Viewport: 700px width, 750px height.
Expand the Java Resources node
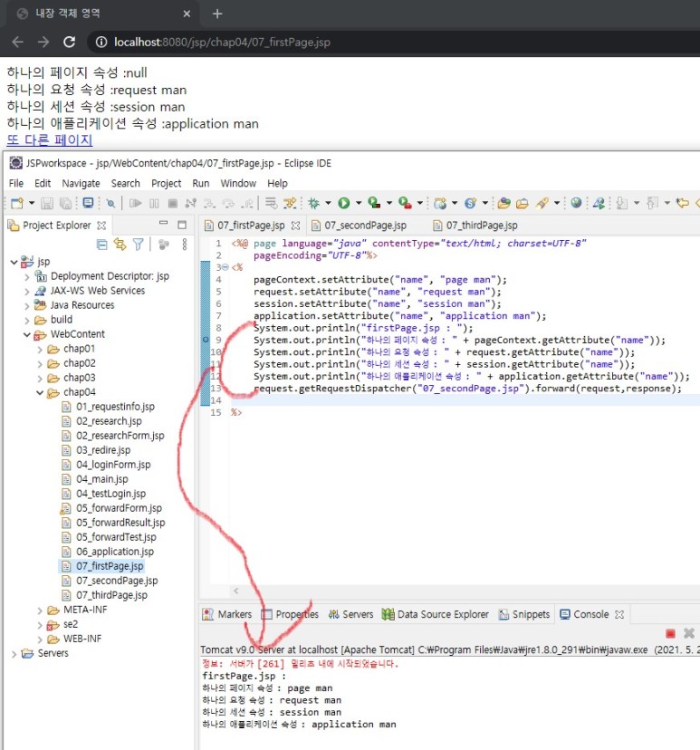[27, 305]
